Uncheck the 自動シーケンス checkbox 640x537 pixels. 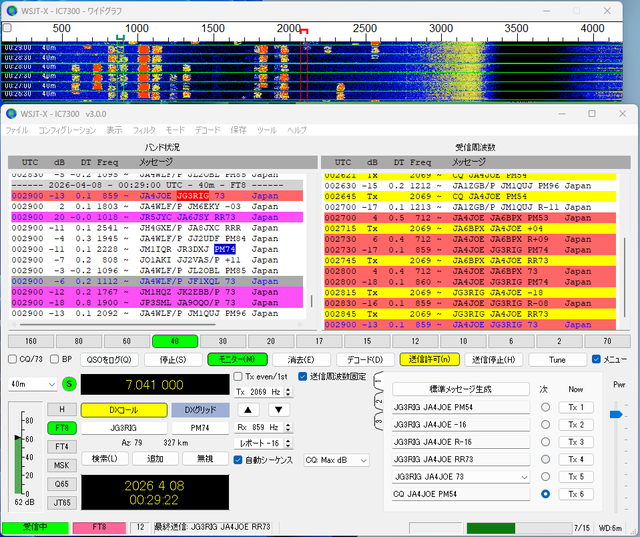pyautogui.click(x=238, y=460)
